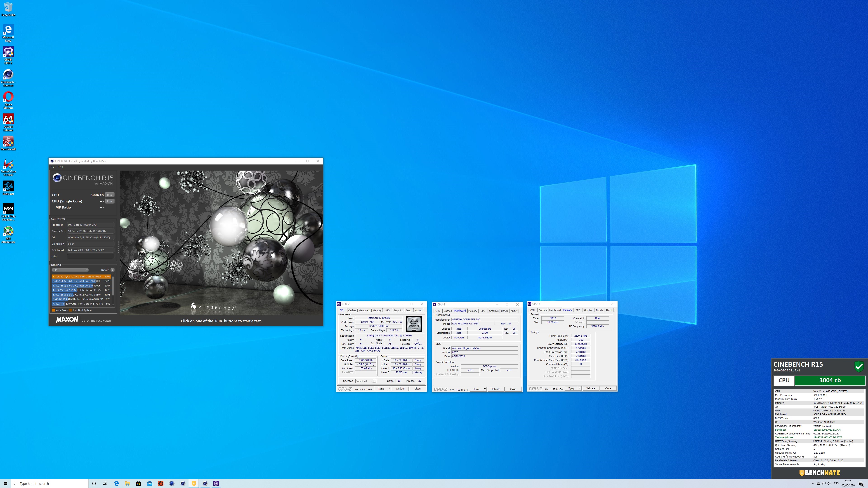Open the Help menu in Cinebench
Image resolution: width=868 pixels, height=488 pixels.
coord(60,167)
